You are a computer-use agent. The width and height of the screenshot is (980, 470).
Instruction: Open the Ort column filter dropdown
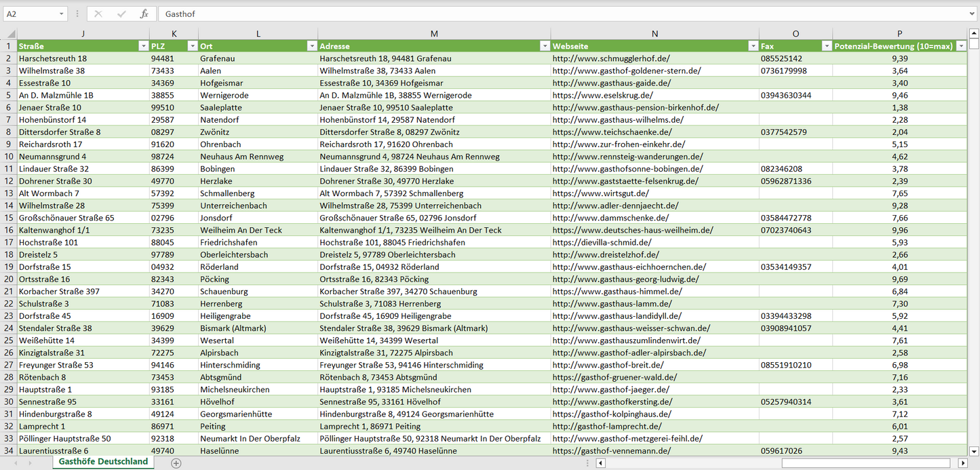(x=311, y=46)
